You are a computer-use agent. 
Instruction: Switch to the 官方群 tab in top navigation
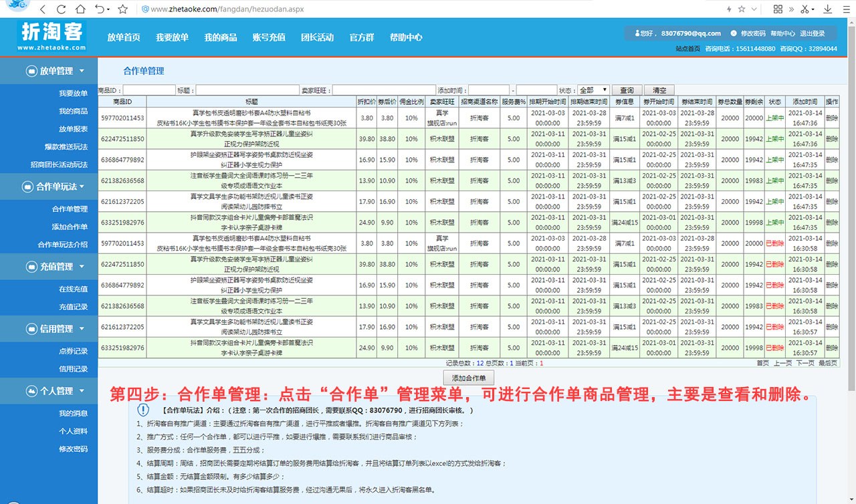[x=361, y=37]
